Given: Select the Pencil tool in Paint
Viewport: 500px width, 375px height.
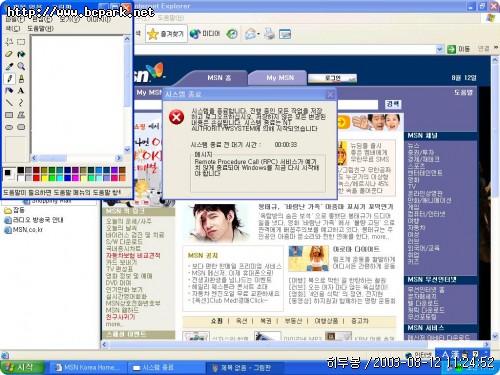Looking at the screenshot, I should (x=9, y=79).
